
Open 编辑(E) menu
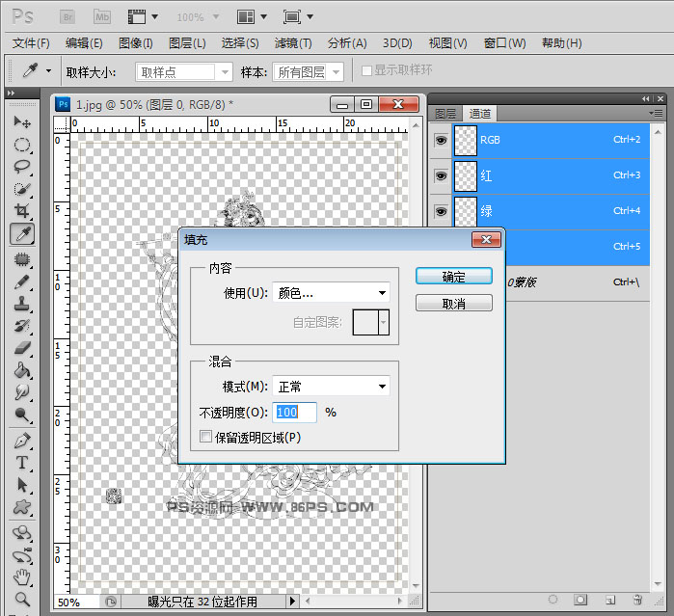84,43
